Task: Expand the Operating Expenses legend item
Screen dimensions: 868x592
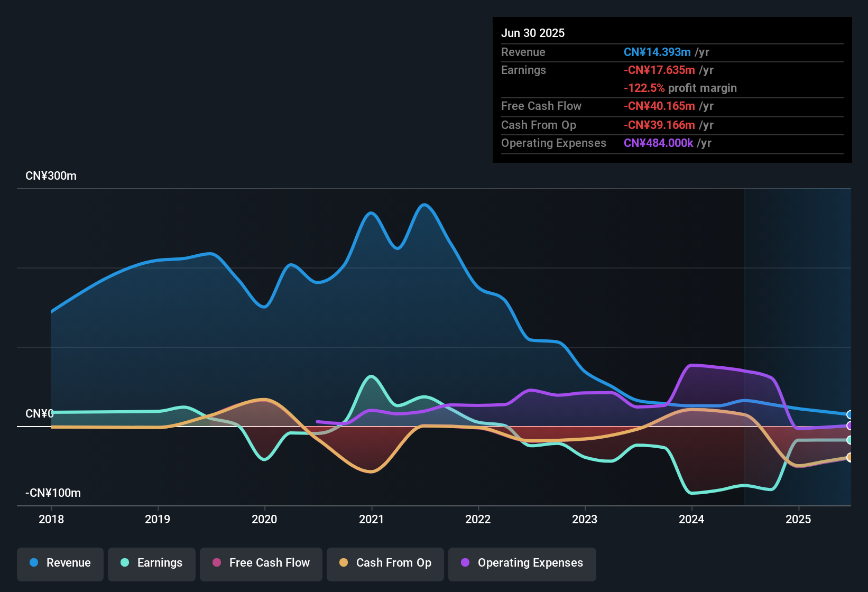Action: (522, 563)
